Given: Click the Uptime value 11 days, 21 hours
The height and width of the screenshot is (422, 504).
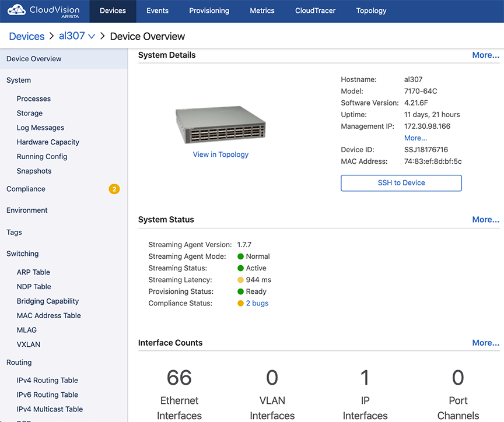Looking at the screenshot, I should click(432, 115).
